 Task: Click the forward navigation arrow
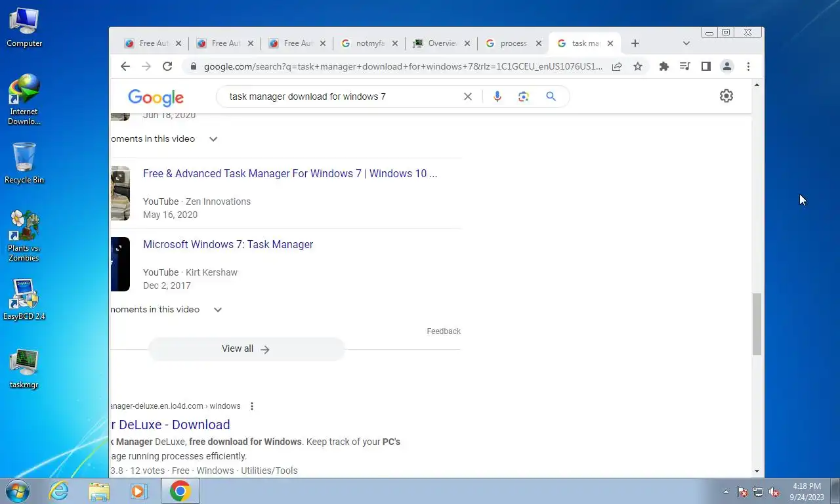coord(146,66)
